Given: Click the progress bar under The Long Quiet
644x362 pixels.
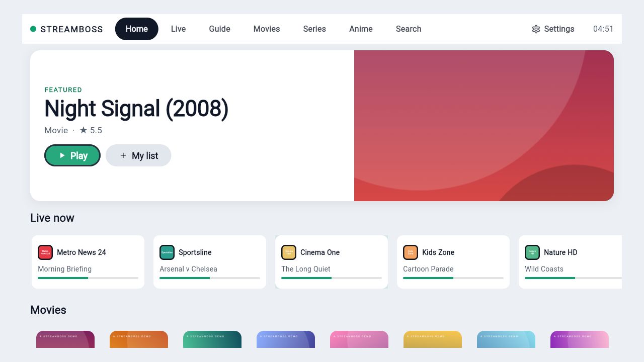Looking at the screenshot, I should [332, 278].
